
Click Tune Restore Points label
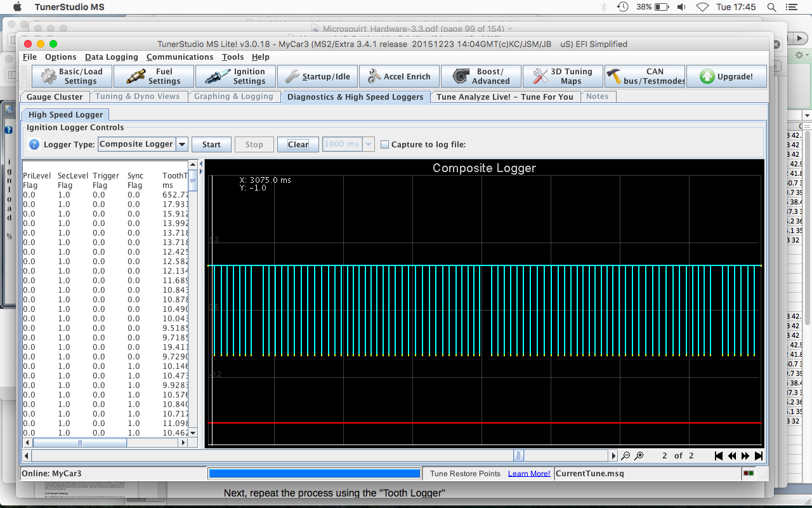pyautogui.click(x=465, y=474)
